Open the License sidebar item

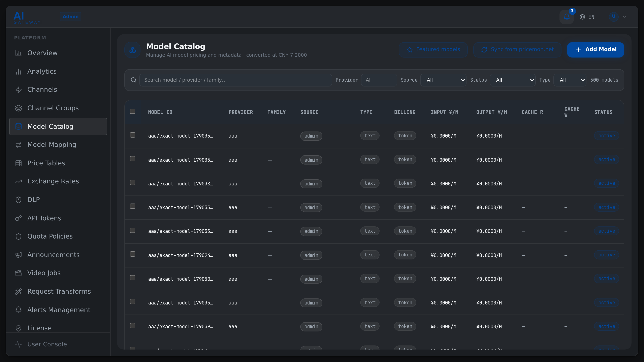tap(58, 328)
